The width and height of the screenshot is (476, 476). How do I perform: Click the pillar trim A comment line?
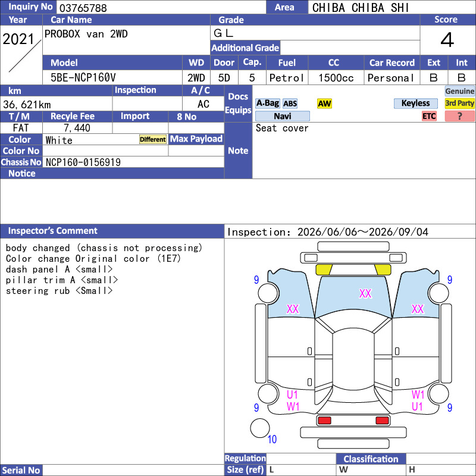point(62,280)
